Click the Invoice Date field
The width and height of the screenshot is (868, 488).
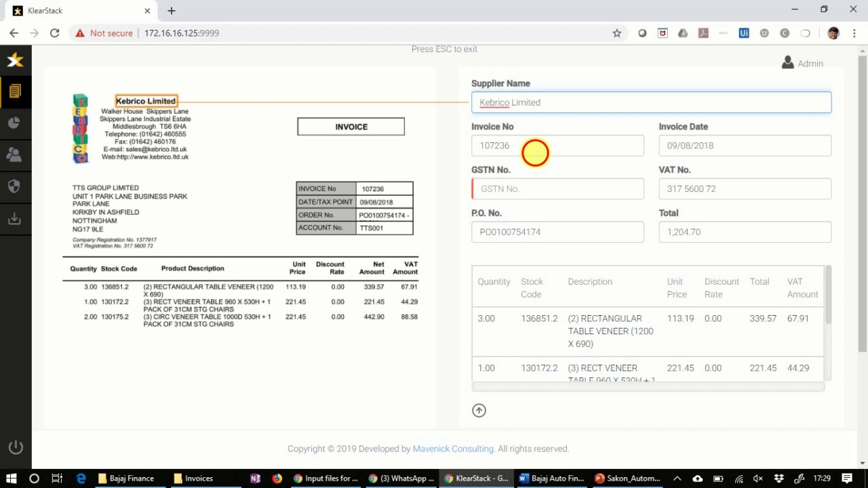pos(745,146)
